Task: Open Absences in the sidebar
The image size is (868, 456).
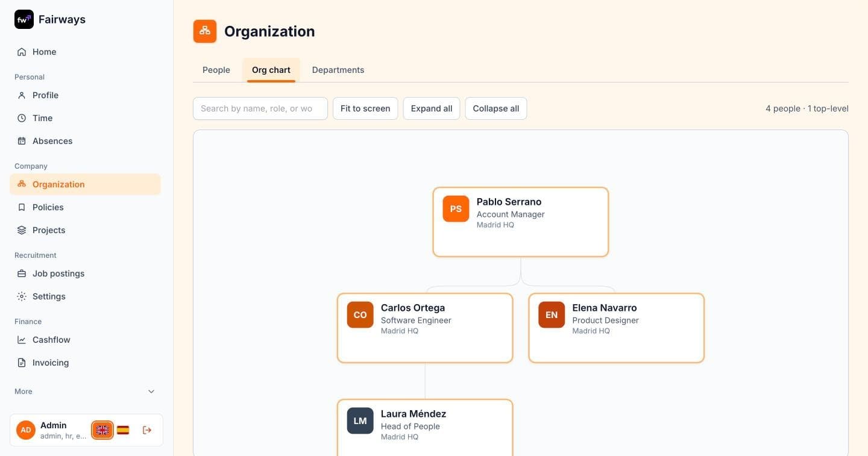Action: (x=85, y=141)
